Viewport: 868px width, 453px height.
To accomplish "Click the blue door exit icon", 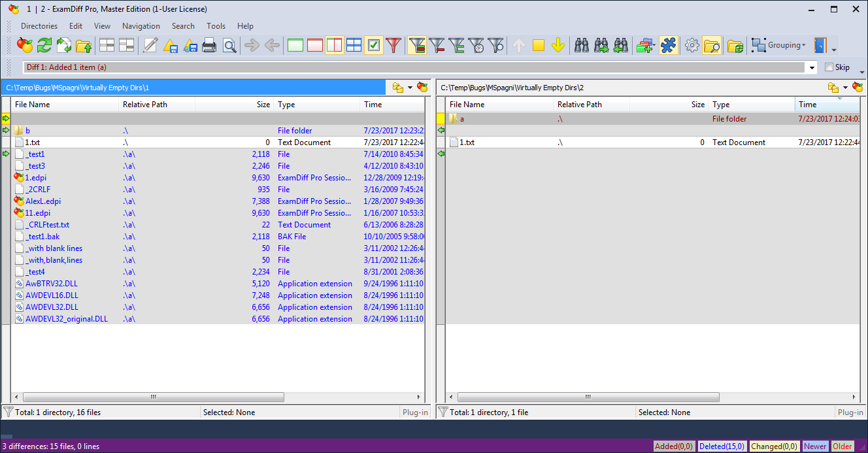I will click(820, 45).
